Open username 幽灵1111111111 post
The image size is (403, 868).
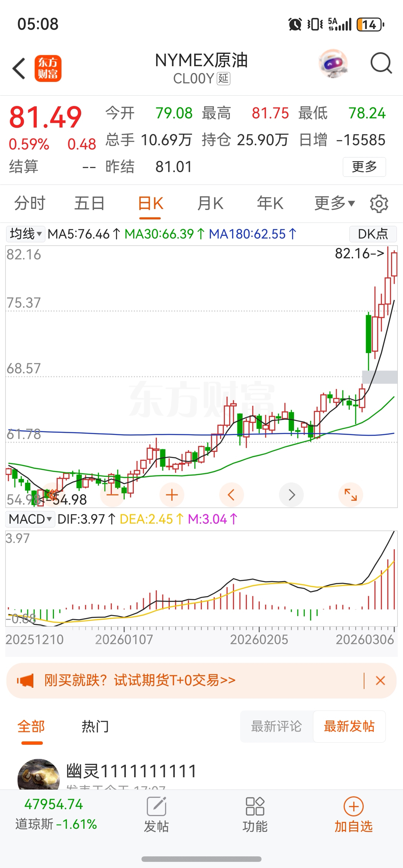click(131, 771)
